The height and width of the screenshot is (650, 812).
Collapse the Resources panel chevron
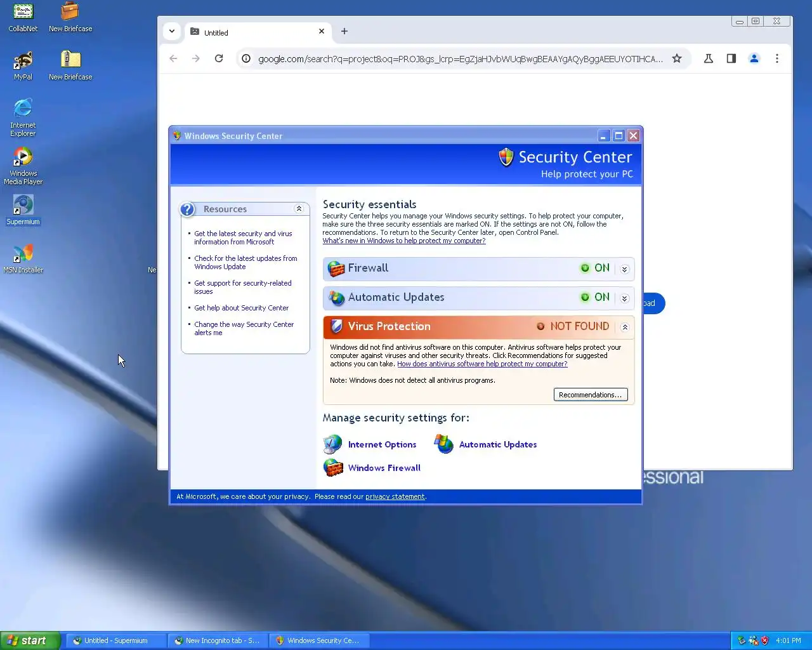pos(299,209)
